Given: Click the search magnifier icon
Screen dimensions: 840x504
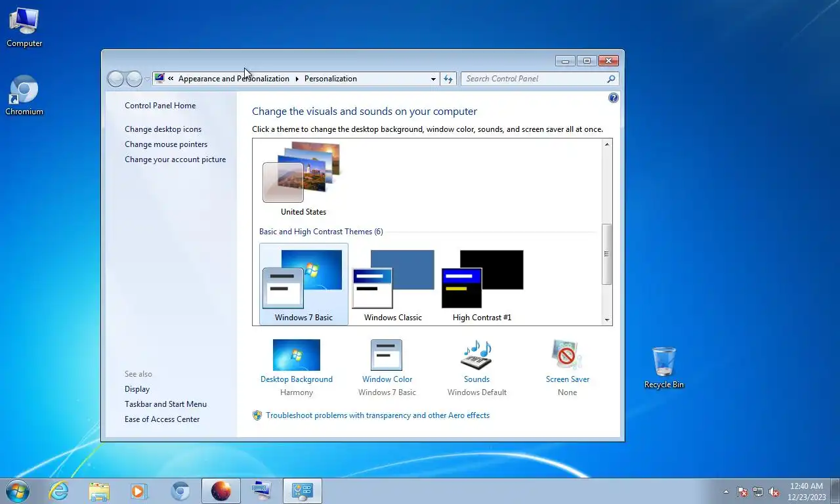Looking at the screenshot, I should coord(611,79).
